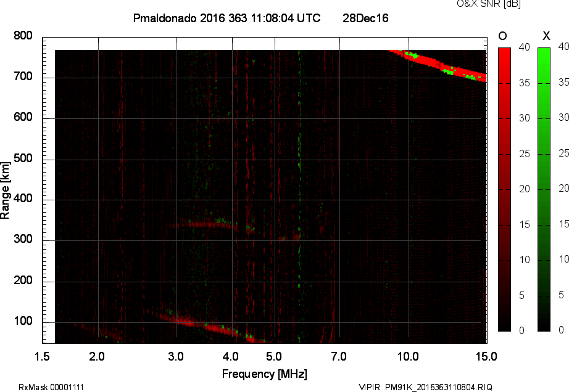
Task: Click the 800 tick on the range axis
Action: (x=23, y=36)
